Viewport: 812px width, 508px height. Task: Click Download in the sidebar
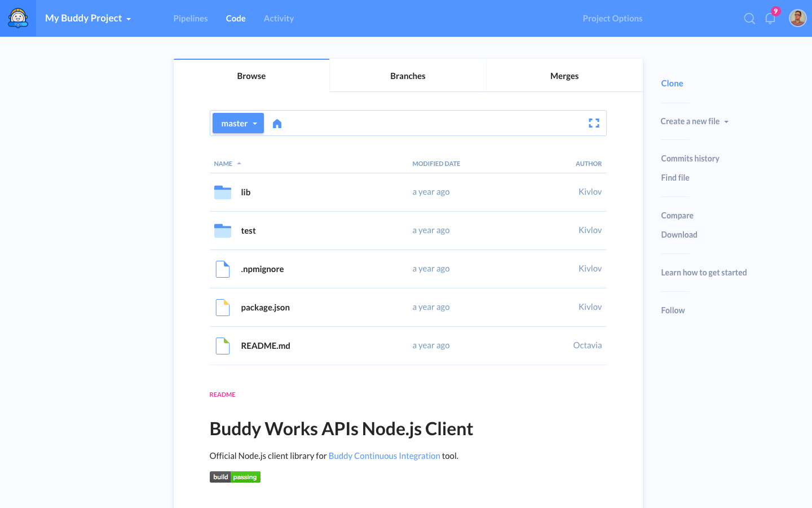click(x=679, y=235)
